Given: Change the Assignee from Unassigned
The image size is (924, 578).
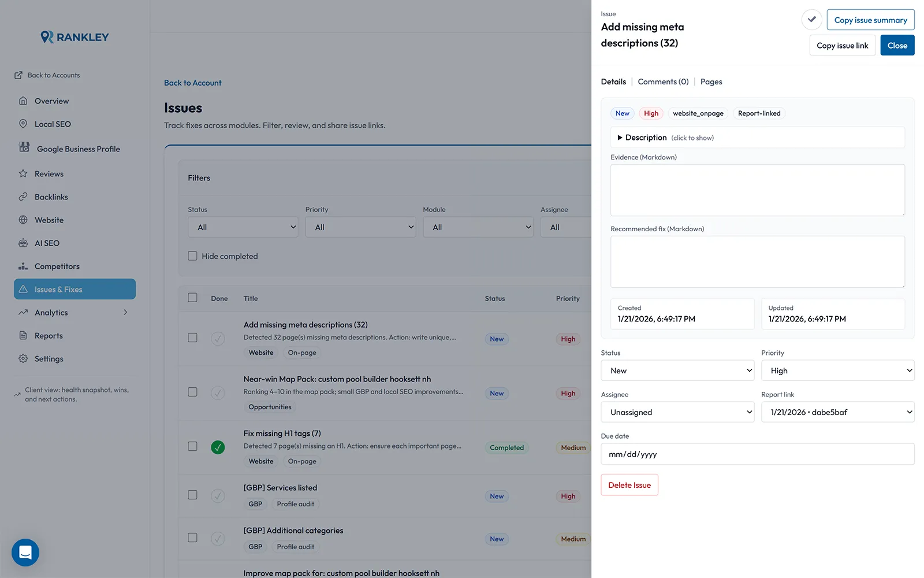Looking at the screenshot, I should point(677,412).
